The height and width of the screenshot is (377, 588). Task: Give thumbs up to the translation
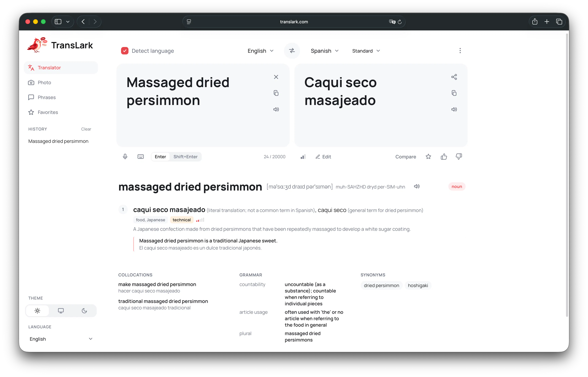coord(444,157)
